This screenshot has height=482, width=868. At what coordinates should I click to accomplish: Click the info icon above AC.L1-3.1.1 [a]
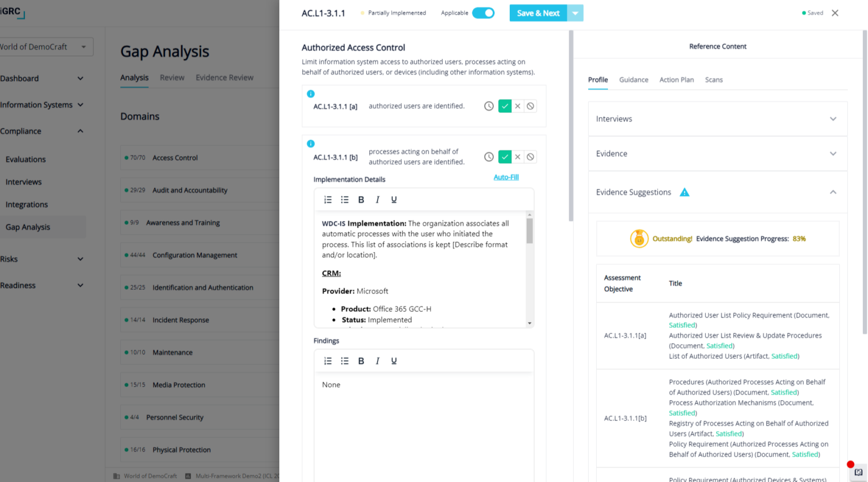click(x=311, y=94)
